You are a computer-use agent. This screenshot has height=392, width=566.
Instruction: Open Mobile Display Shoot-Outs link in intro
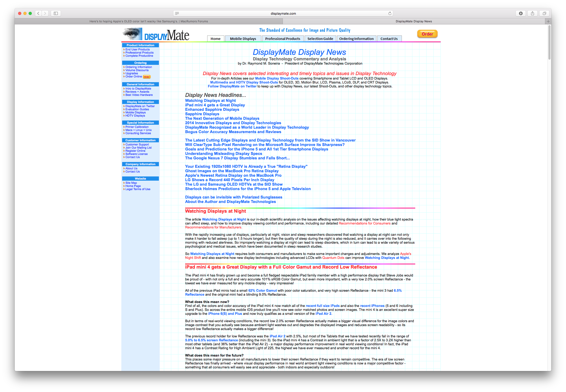277,78
